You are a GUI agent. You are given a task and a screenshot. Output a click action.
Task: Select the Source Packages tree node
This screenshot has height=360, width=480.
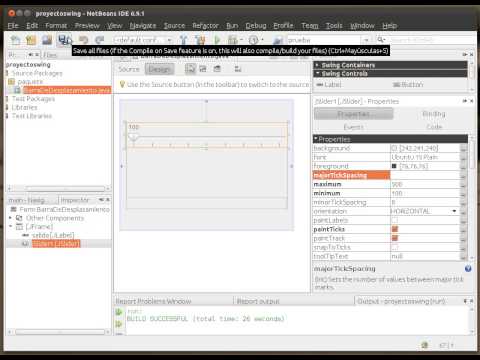click(37, 73)
